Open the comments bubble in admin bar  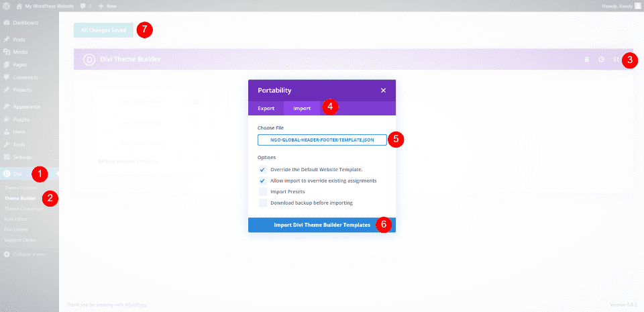click(x=86, y=6)
